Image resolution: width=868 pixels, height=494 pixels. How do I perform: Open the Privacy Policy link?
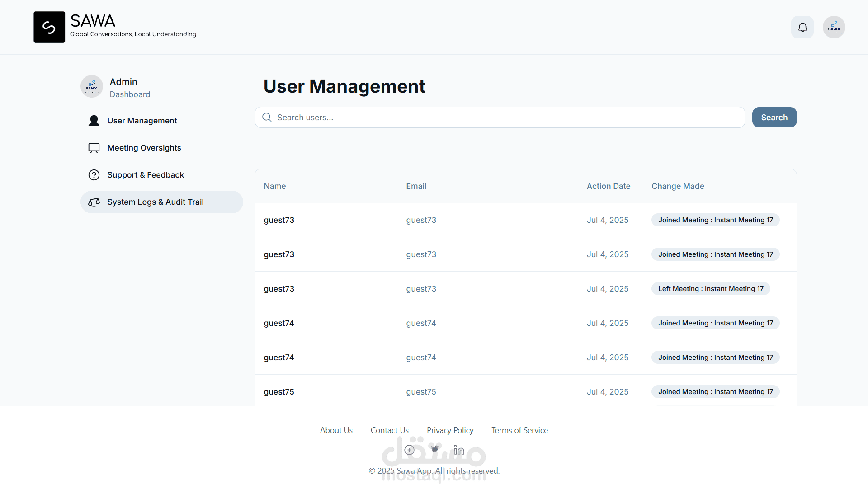(x=450, y=430)
